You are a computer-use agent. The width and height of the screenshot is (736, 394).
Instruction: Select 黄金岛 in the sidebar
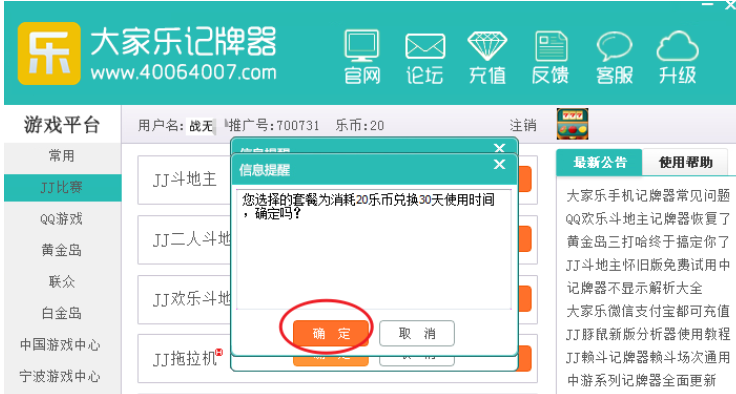coord(62,250)
